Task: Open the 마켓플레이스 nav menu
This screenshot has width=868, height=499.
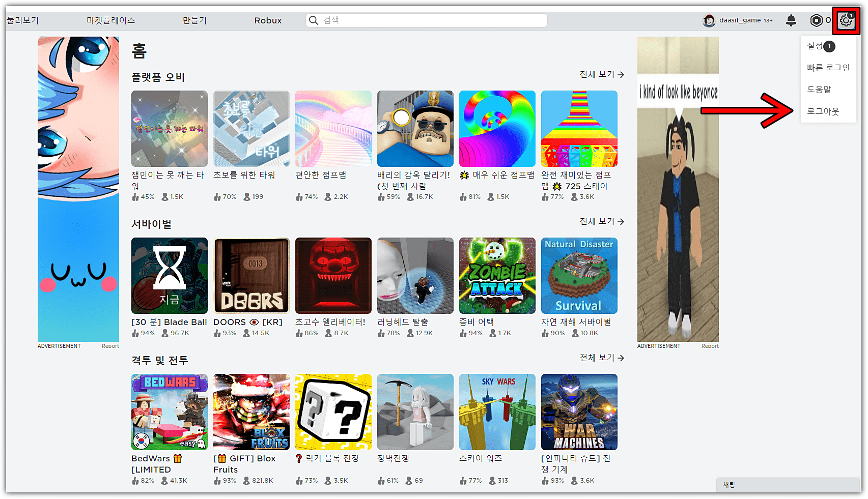Action: pyautogui.click(x=110, y=20)
